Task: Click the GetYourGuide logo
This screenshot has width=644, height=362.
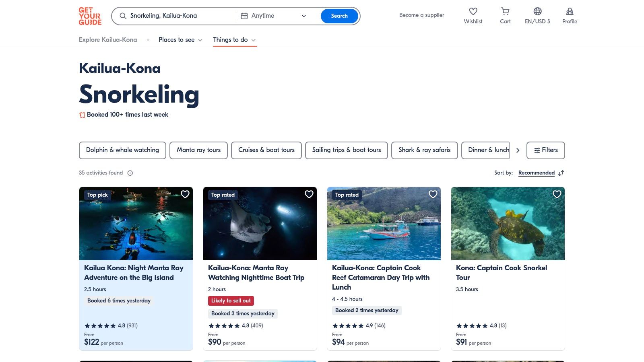Action: [x=90, y=16]
